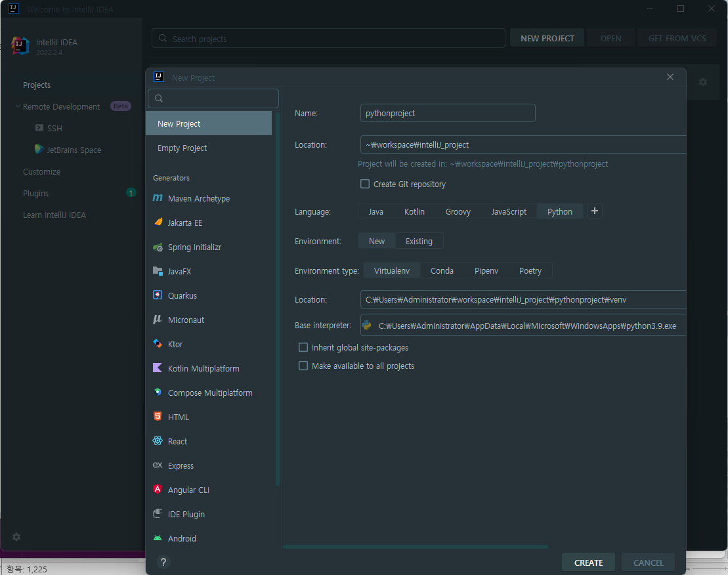
Task: Choose the Compose Multiplatform icon
Action: 158,392
